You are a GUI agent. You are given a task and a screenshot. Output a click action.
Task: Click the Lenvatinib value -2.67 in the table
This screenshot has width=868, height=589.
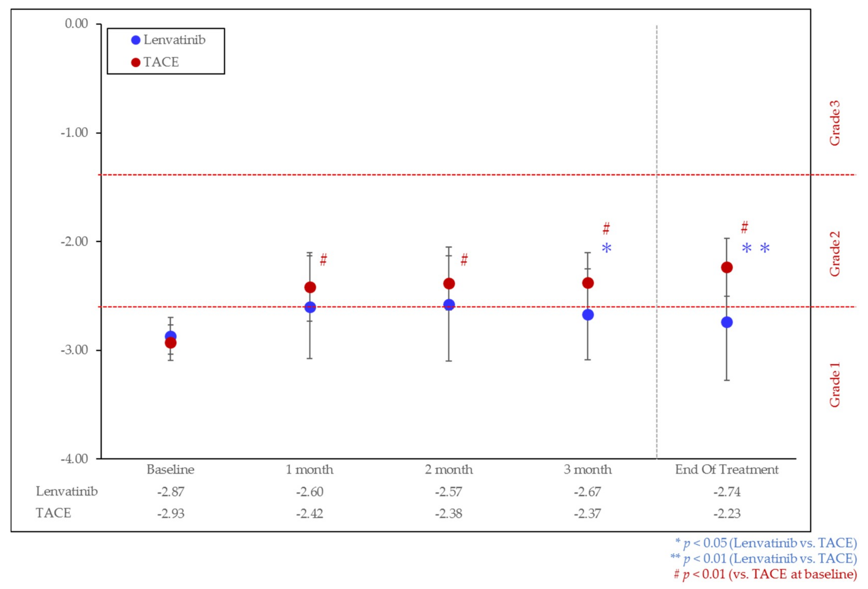click(588, 492)
